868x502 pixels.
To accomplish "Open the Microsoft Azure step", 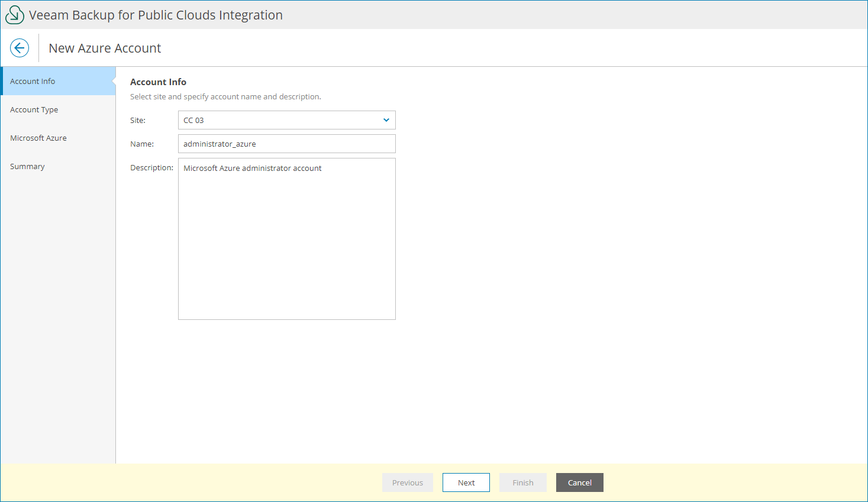I will (x=38, y=138).
